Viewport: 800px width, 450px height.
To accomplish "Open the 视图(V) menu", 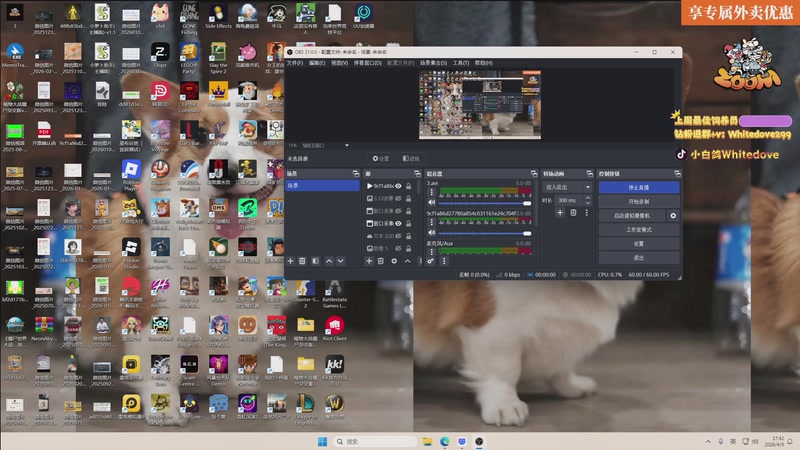I will tap(339, 63).
